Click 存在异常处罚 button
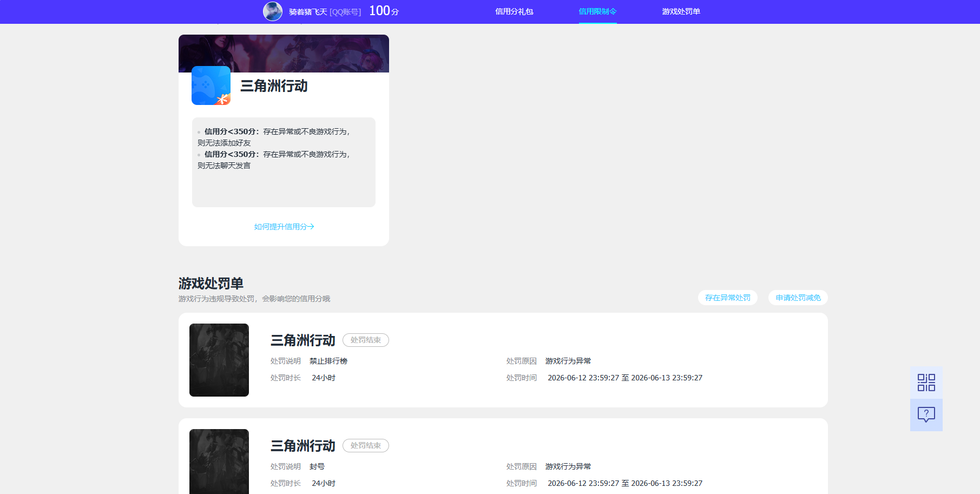Viewport: 980px width, 494px height. [x=728, y=298]
